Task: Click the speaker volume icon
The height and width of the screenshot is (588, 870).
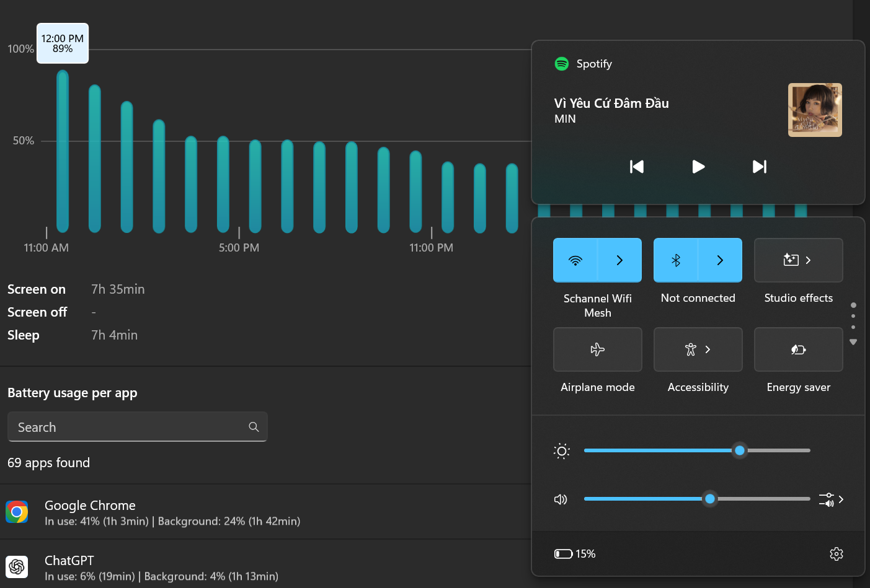Action: pos(561,499)
